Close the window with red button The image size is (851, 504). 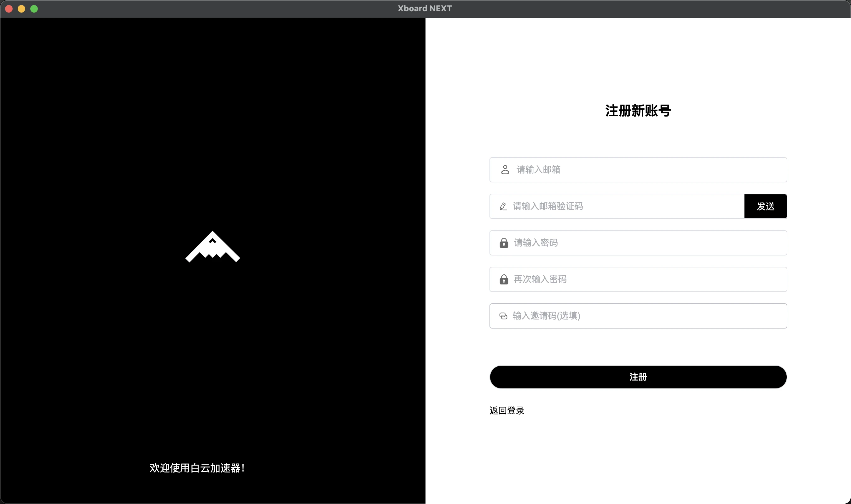click(x=9, y=9)
